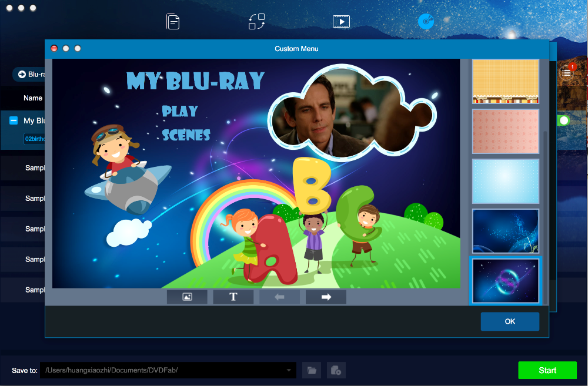The width and height of the screenshot is (588, 386).
Task: Select the pink dotted background template
Action: [505, 131]
